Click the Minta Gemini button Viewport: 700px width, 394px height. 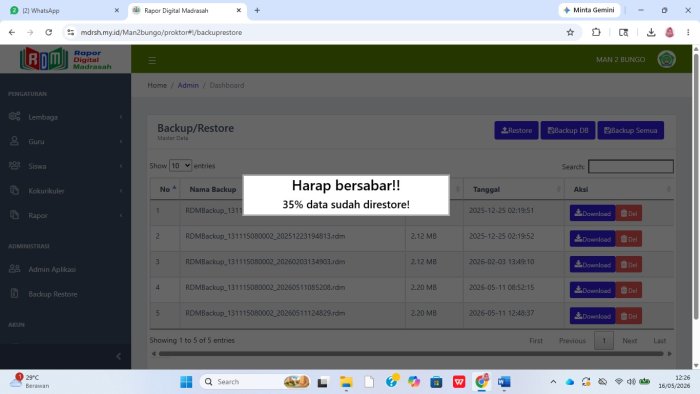tap(589, 10)
